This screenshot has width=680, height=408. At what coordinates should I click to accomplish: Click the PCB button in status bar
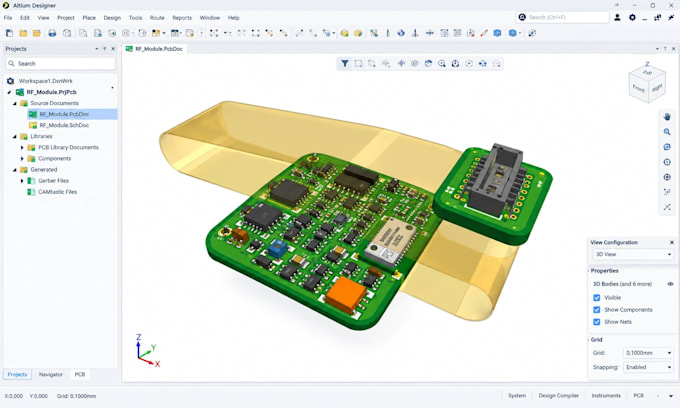pyautogui.click(x=638, y=395)
